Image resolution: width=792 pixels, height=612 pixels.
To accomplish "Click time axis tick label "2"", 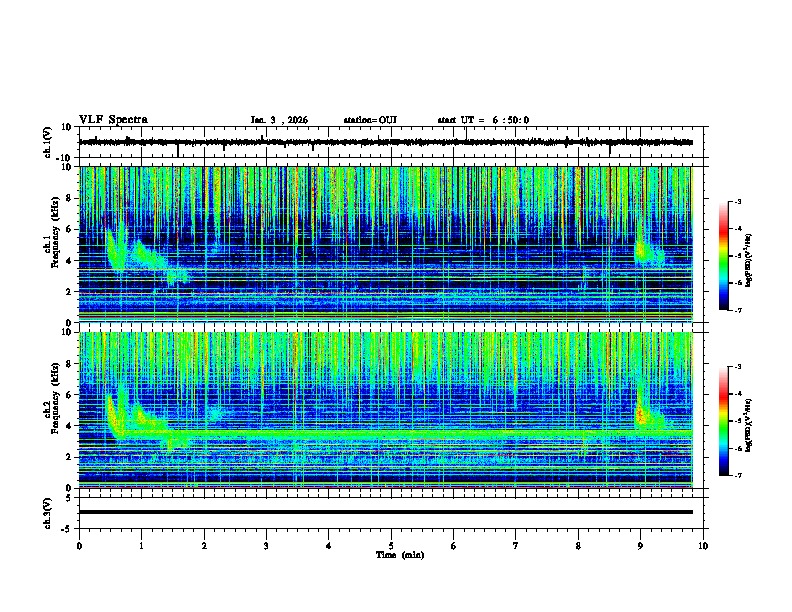I will [204, 545].
